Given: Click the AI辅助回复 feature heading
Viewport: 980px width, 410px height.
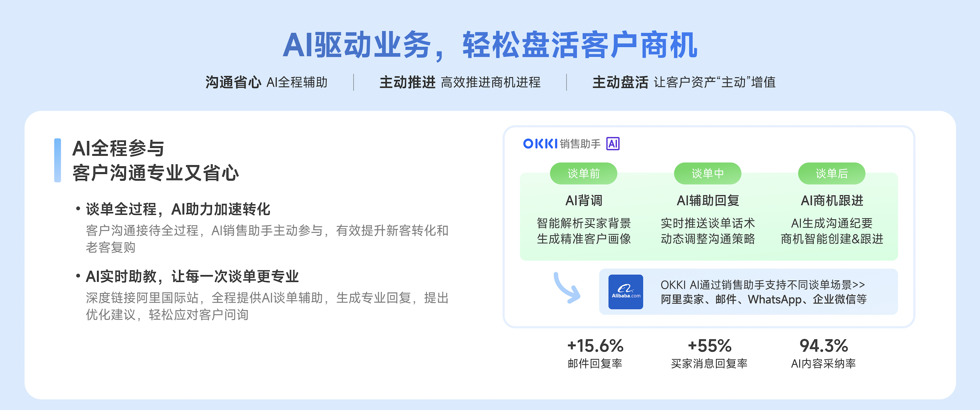Looking at the screenshot, I should coord(708,201).
